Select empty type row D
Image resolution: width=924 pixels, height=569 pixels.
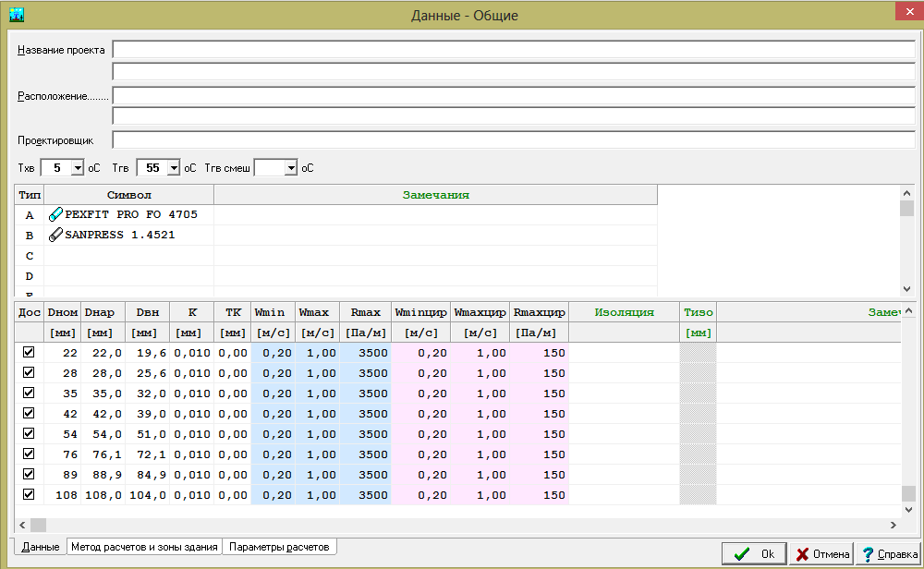click(336, 275)
